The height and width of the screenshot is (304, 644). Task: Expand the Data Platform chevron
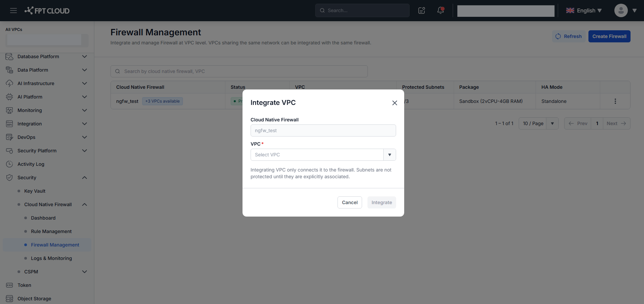(85, 70)
